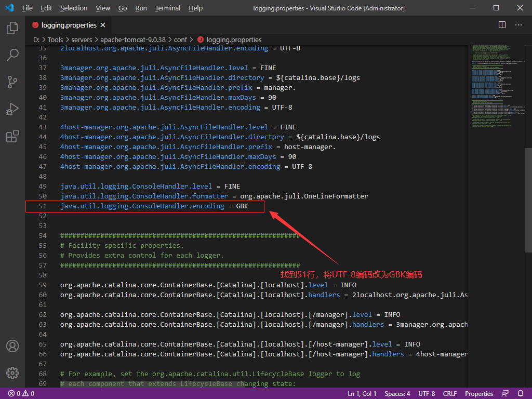Image resolution: width=532 pixels, height=399 pixels.
Task: Click the Tools breadcrumb segment
Action: click(x=55, y=39)
